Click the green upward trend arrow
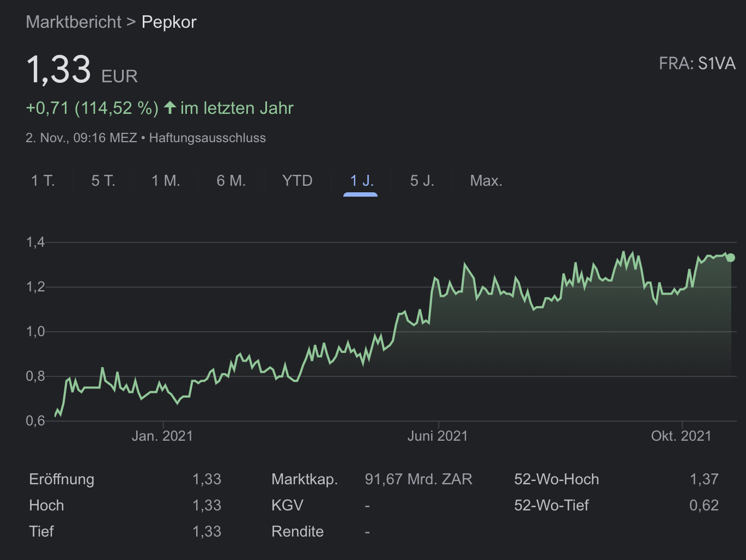The height and width of the screenshot is (560, 746). coord(170,107)
